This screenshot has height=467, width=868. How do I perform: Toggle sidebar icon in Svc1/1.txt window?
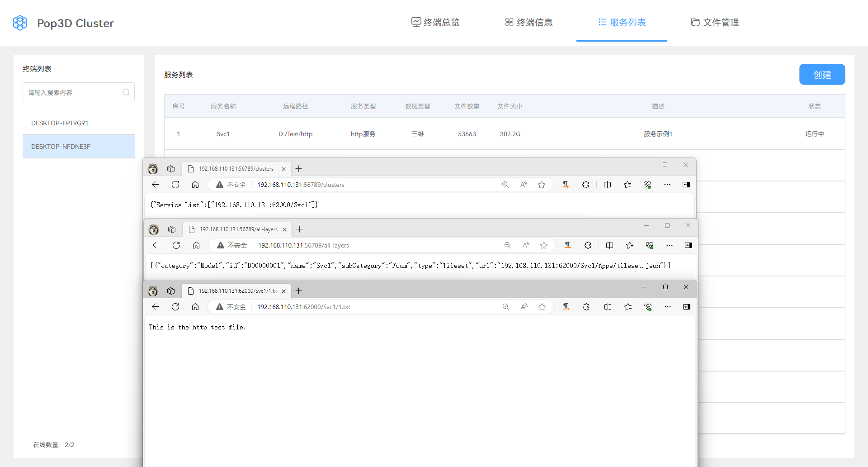687,307
